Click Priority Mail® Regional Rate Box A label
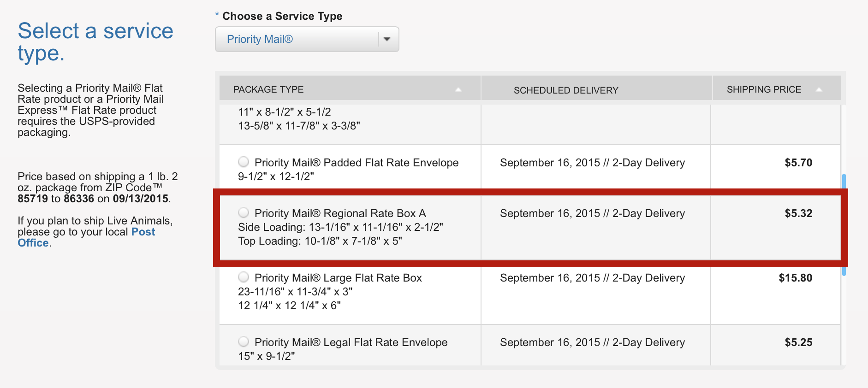This screenshot has height=388, width=868. tap(340, 213)
